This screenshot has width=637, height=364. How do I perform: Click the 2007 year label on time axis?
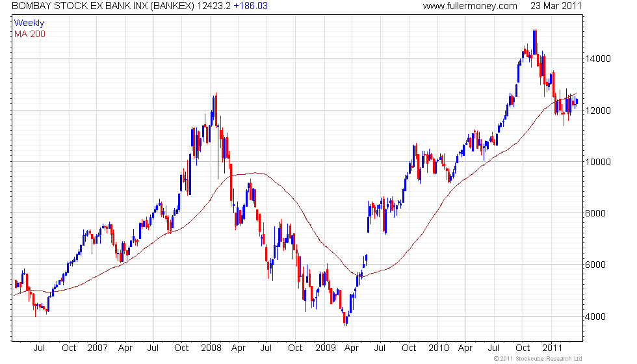[97, 348]
